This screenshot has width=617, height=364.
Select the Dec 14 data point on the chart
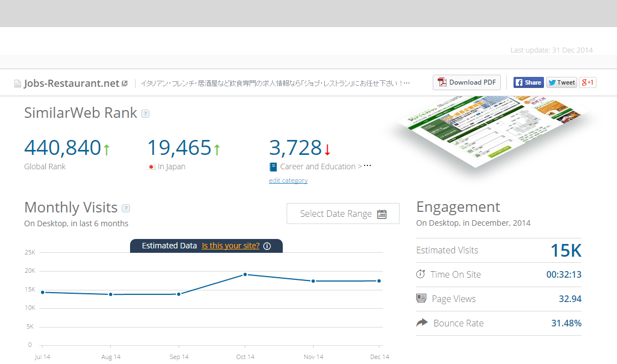tap(379, 281)
